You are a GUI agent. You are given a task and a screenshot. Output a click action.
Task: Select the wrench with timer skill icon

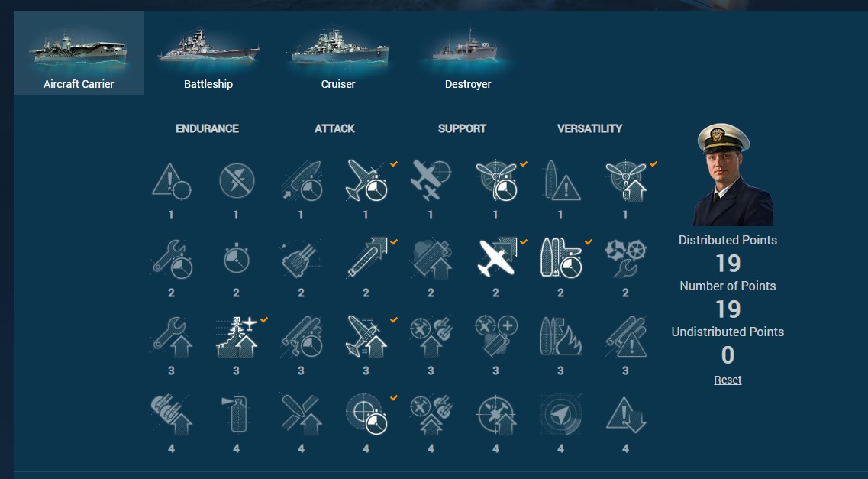pos(172,259)
